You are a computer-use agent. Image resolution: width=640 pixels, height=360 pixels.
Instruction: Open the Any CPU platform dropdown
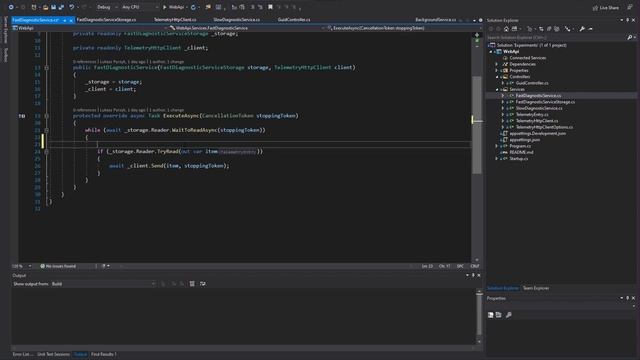coord(140,7)
